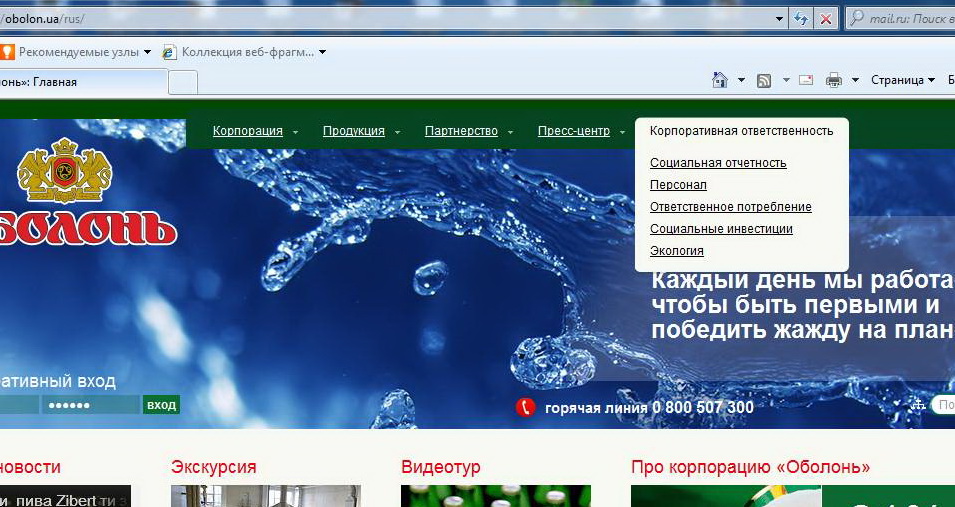955x507 pixels.
Task: Click the read mail envelope icon
Action: pyautogui.click(x=806, y=80)
